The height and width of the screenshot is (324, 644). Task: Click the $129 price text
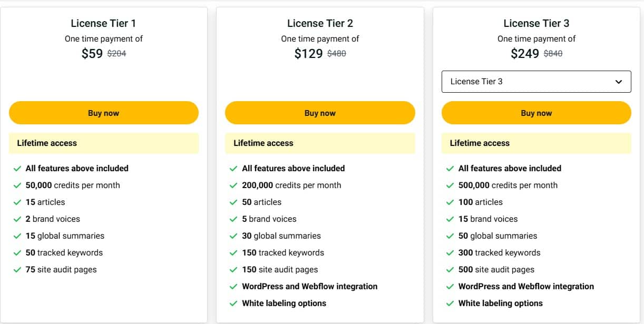point(307,53)
